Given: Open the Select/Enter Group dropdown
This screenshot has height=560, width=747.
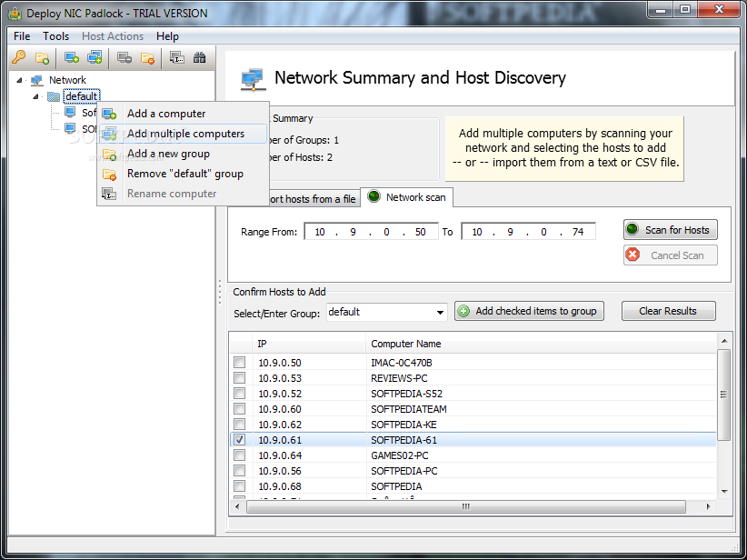Looking at the screenshot, I should point(440,313).
